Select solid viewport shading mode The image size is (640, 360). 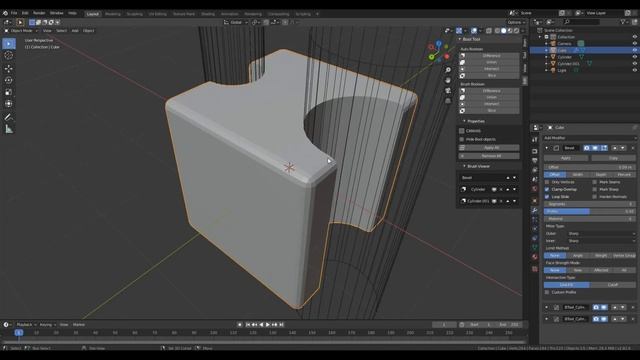[x=504, y=31]
